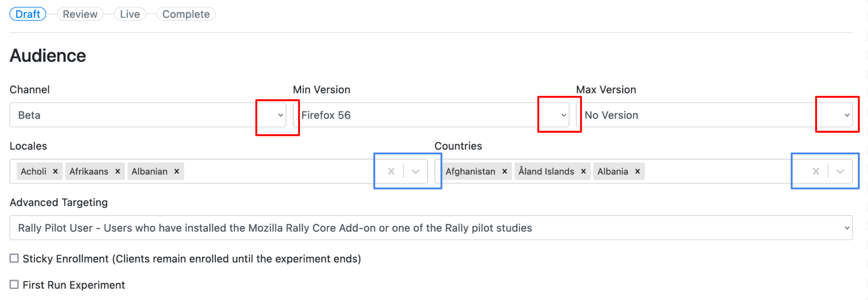The width and height of the screenshot is (868, 300).
Task: Select the Live stage tab
Action: [129, 14]
